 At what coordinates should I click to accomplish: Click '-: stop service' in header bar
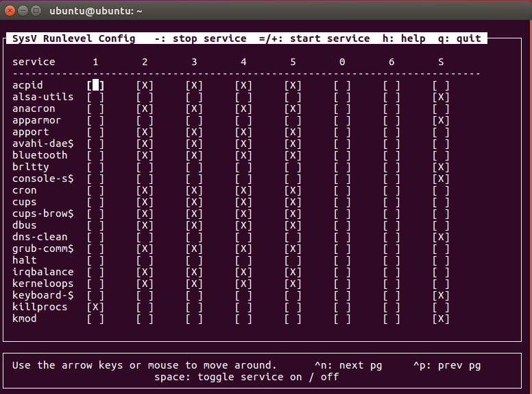pos(200,38)
